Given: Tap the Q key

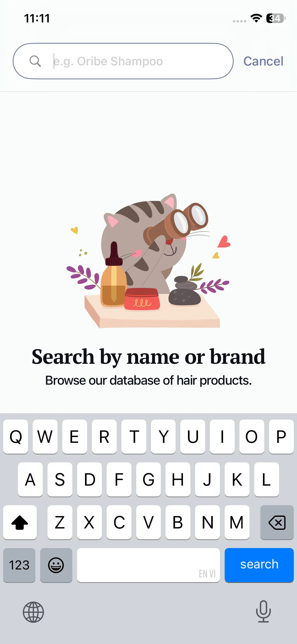Looking at the screenshot, I should (x=16, y=437).
